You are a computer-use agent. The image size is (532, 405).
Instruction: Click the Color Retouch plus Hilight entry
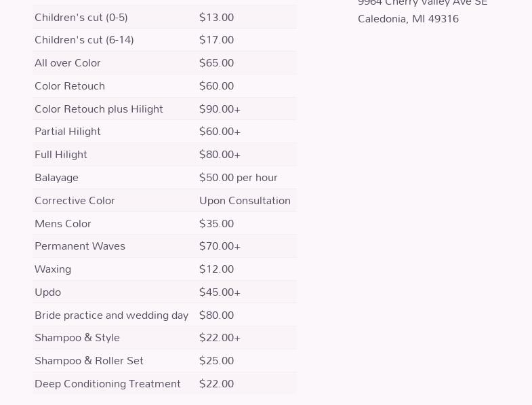[99, 109]
